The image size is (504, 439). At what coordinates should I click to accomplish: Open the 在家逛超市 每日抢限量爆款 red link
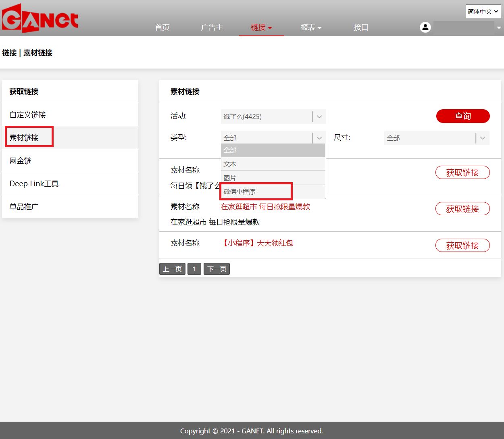coord(265,206)
